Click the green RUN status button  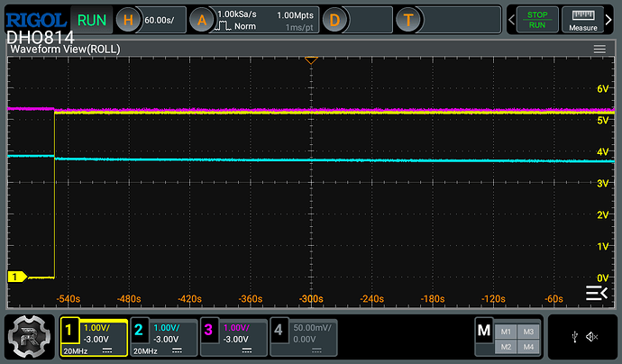click(92, 19)
